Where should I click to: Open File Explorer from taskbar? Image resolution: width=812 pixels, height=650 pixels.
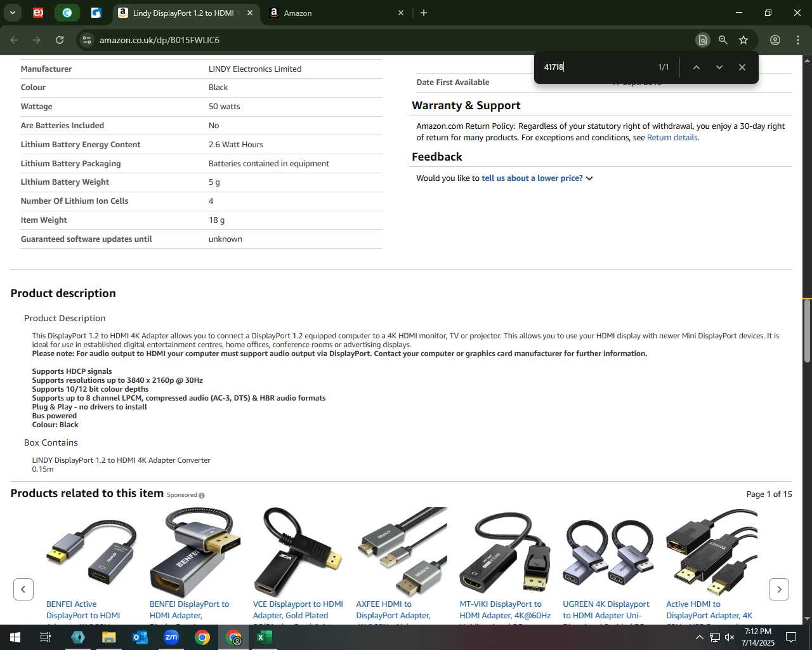[109, 637]
